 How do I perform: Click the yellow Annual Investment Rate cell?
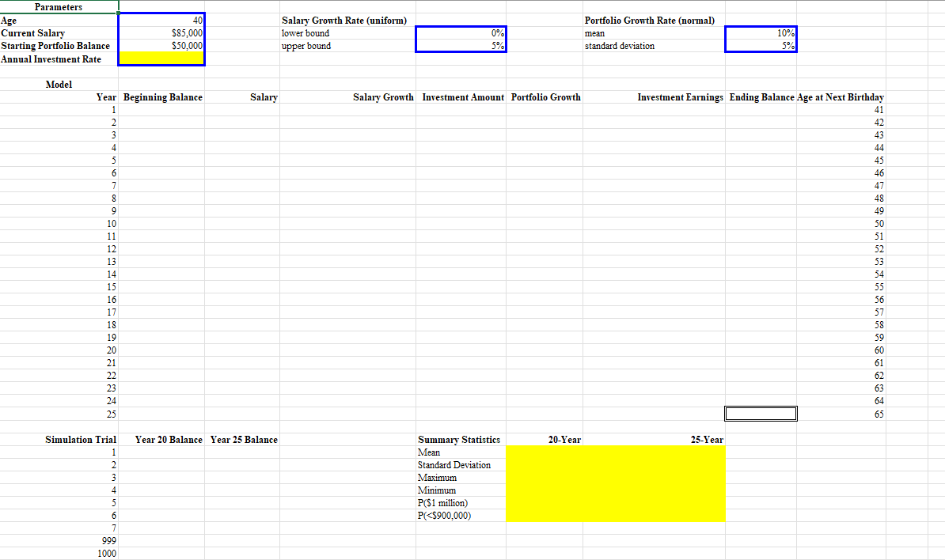tap(161, 59)
